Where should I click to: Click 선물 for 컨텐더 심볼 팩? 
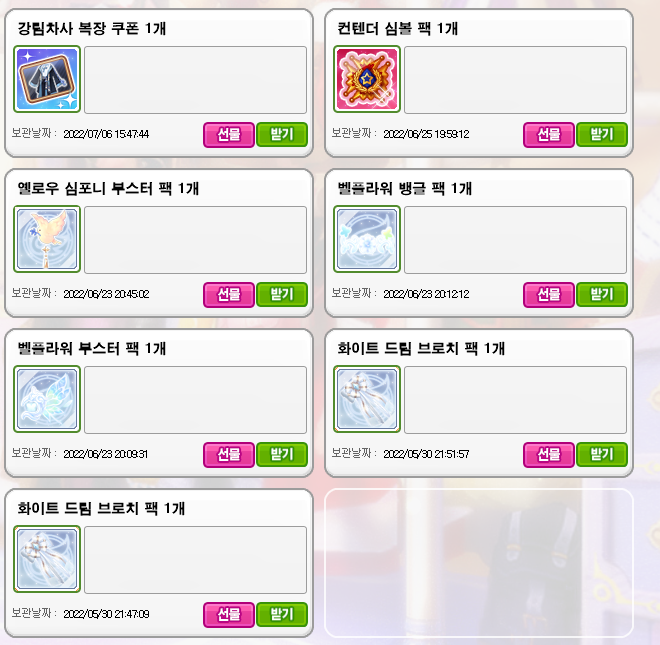(549, 135)
